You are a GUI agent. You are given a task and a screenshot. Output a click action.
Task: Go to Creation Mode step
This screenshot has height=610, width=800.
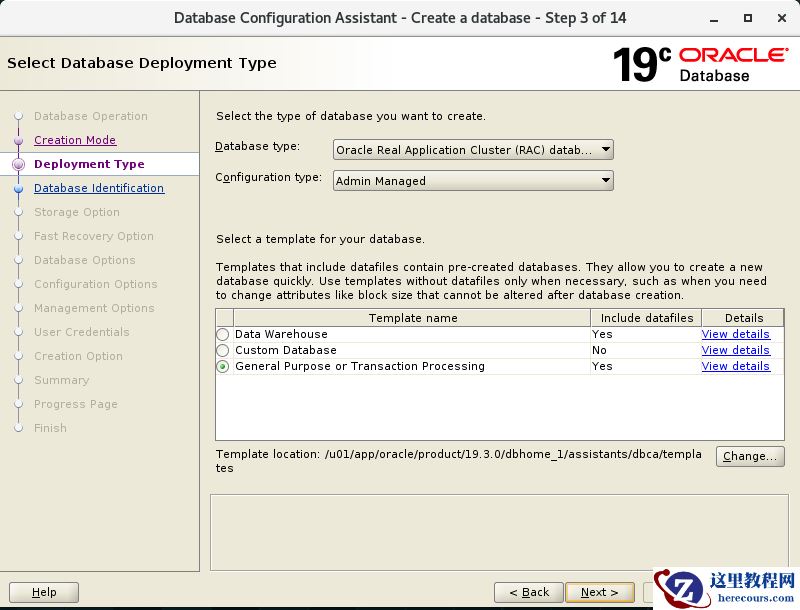[75, 140]
